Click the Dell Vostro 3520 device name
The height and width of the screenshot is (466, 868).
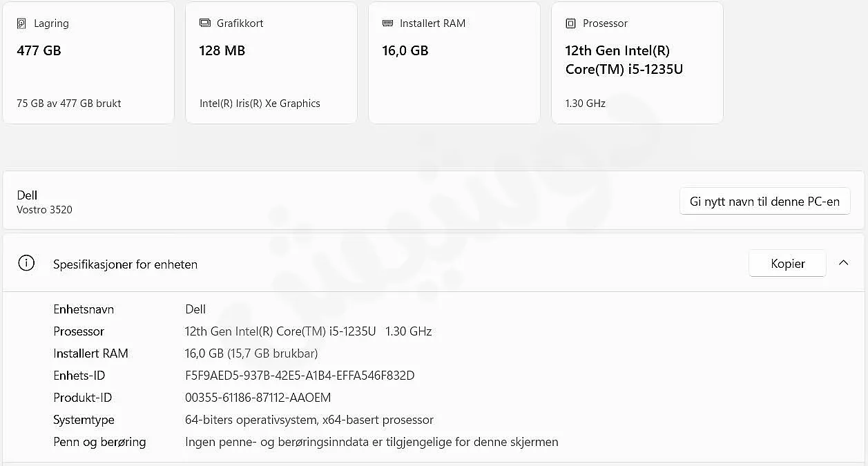[x=44, y=202]
